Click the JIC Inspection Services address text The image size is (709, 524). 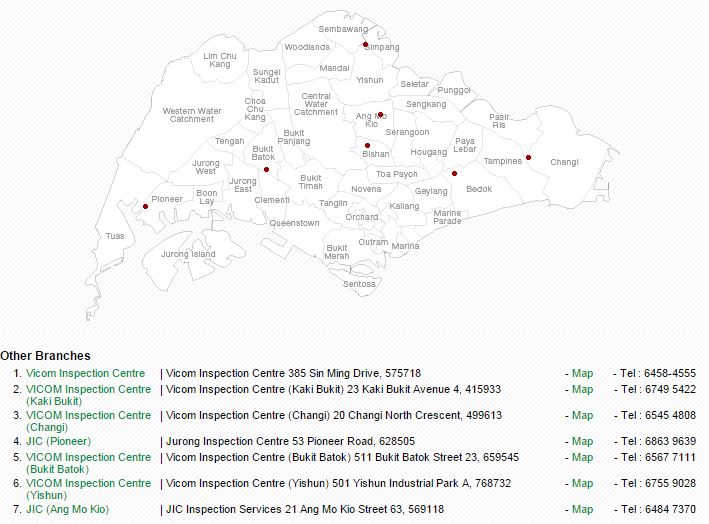pyautogui.click(x=305, y=509)
